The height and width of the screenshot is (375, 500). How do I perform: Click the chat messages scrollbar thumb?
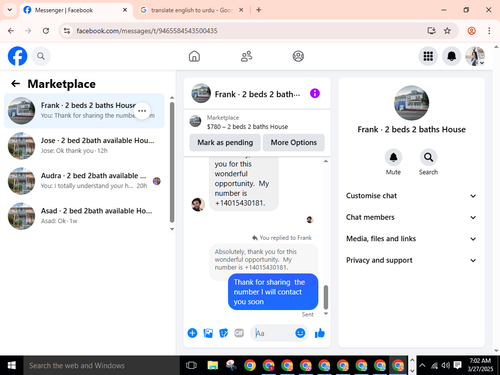[326, 297]
